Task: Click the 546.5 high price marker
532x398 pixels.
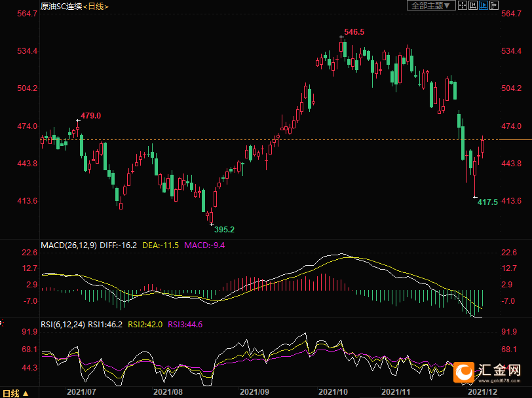Action: (354, 31)
